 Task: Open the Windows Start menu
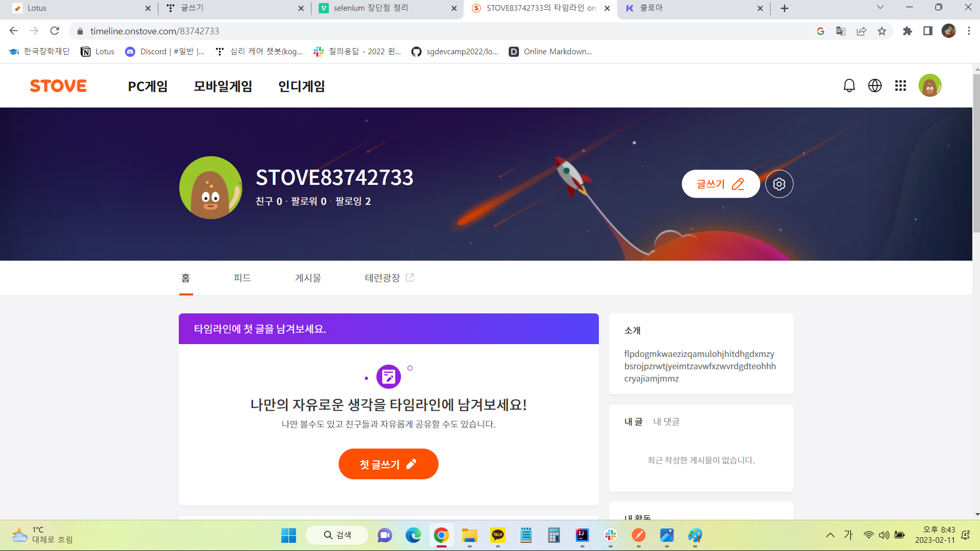click(288, 536)
